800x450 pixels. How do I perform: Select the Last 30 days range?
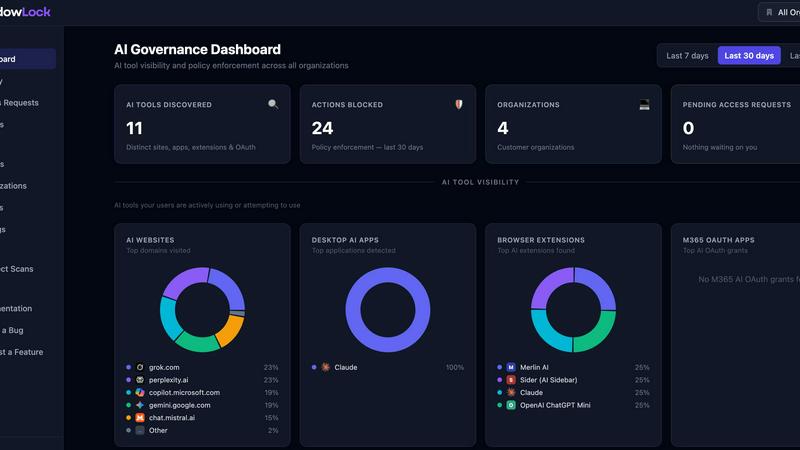(749, 56)
